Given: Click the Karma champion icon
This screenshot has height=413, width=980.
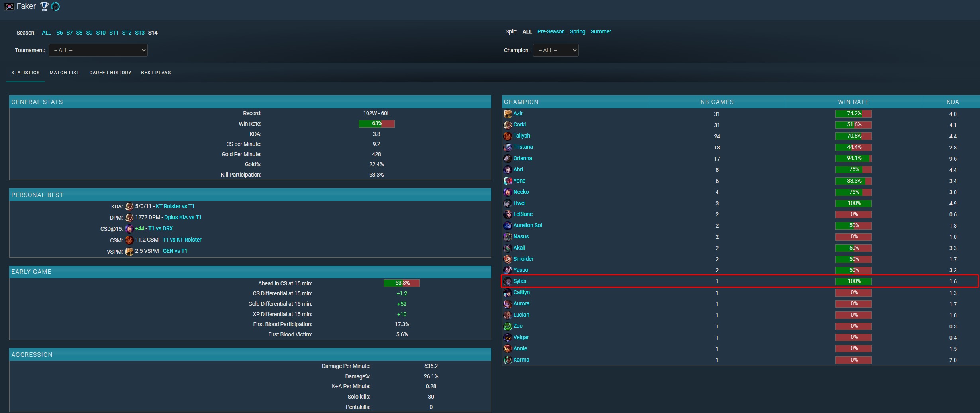Looking at the screenshot, I should click(x=508, y=360).
